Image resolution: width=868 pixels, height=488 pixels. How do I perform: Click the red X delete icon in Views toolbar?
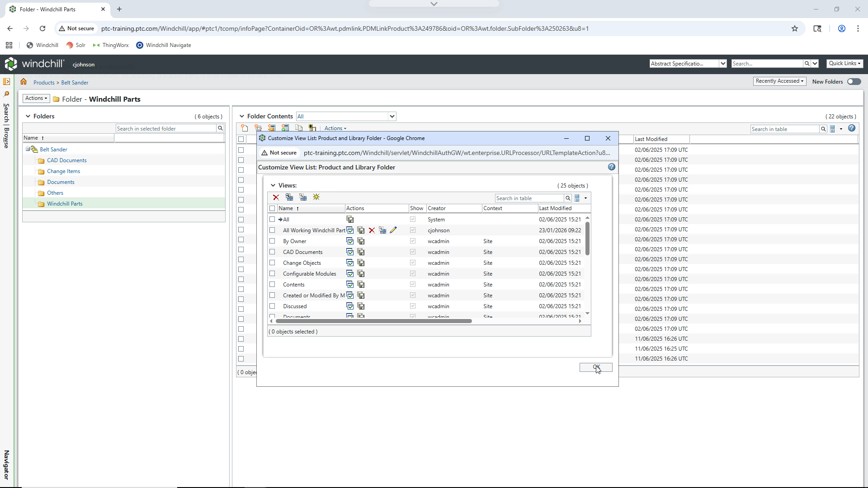point(276,197)
